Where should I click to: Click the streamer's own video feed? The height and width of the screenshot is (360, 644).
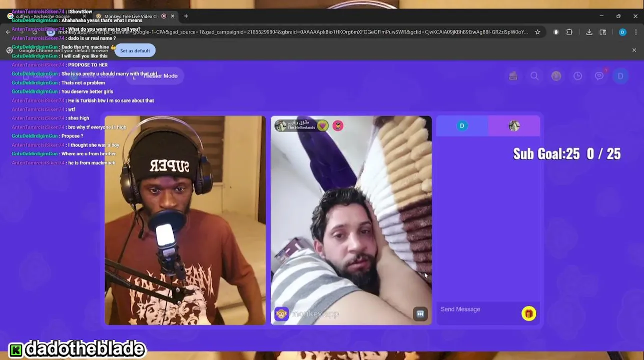click(x=185, y=220)
